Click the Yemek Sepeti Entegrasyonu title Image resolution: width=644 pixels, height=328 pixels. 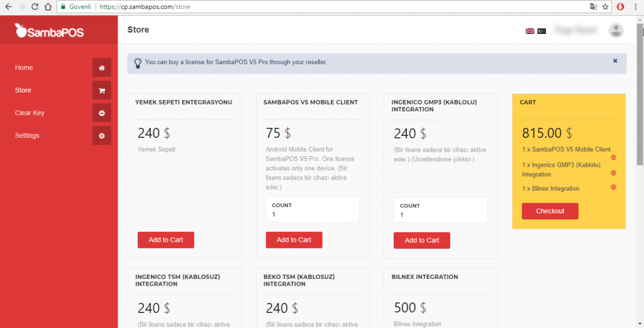[184, 102]
